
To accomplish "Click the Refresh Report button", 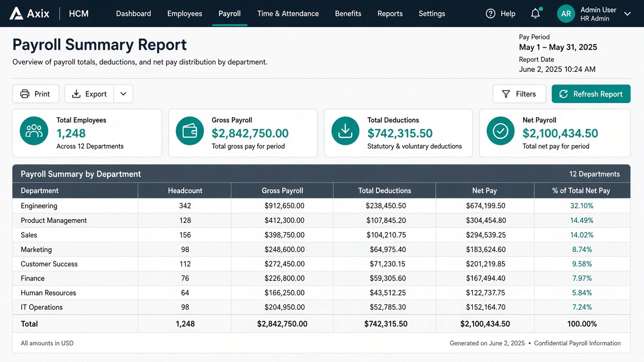I will tap(591, 94).
